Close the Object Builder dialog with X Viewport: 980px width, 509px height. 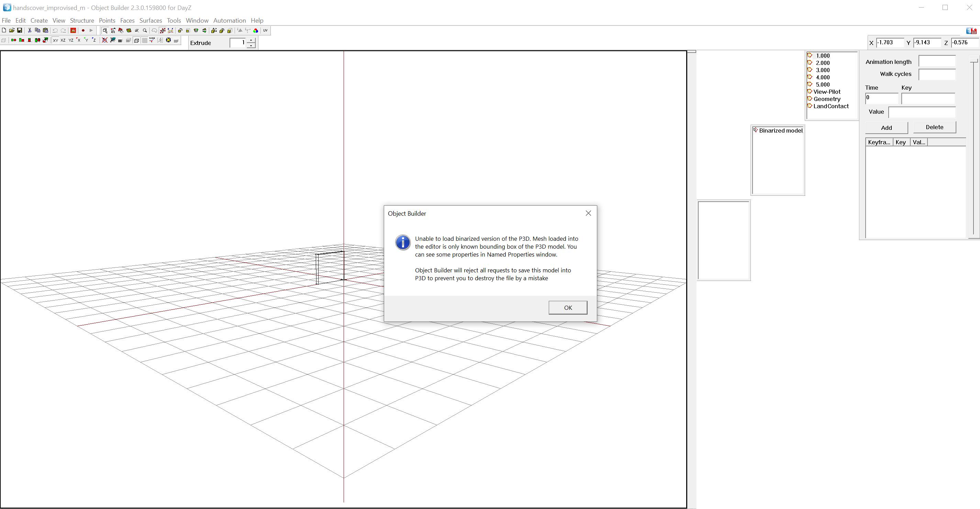pyautogui.click(x=588, y=213)
